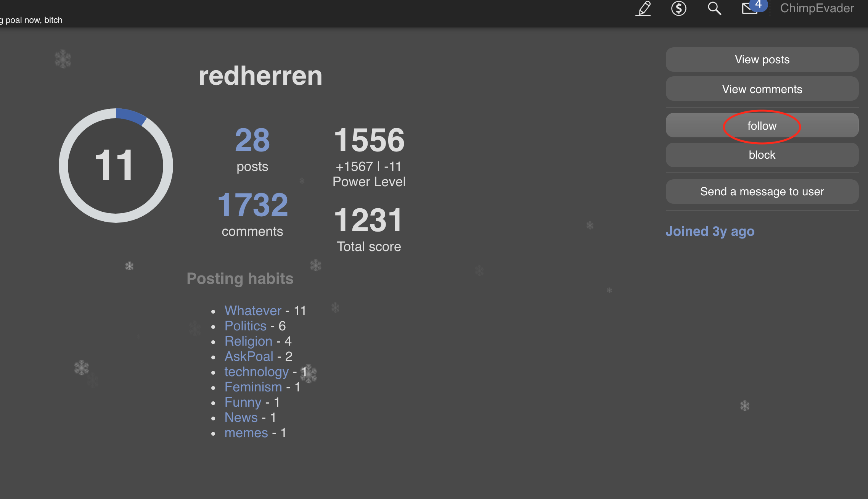Viewport: 868px width, 499px height.
Task: Open the Whatever sub link
Action: (253, 311)
